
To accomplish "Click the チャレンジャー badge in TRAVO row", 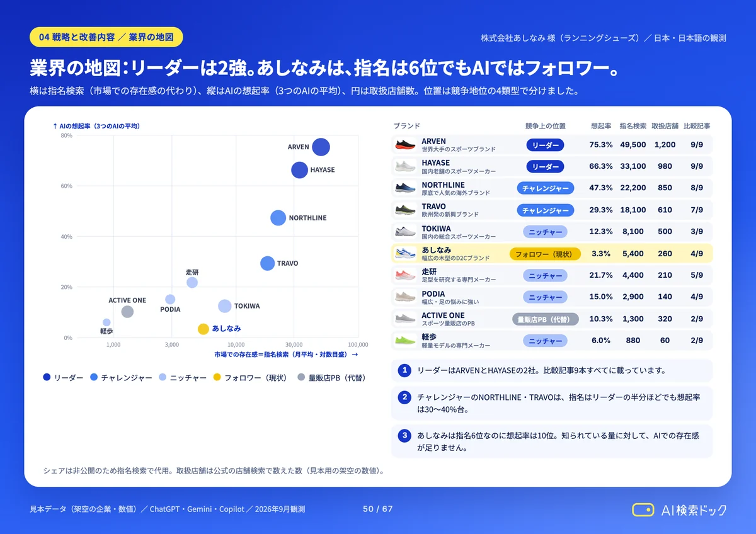I will [545, 210].
